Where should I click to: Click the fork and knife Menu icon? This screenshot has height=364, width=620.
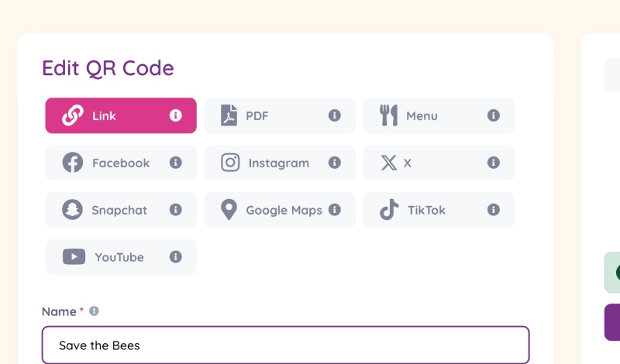tap(388, 115)
